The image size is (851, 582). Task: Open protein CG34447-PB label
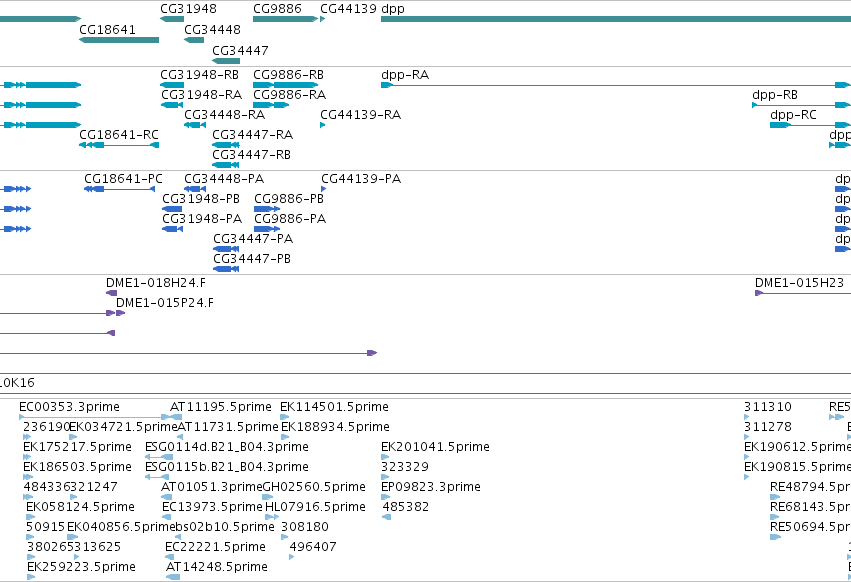click(252, 259)
